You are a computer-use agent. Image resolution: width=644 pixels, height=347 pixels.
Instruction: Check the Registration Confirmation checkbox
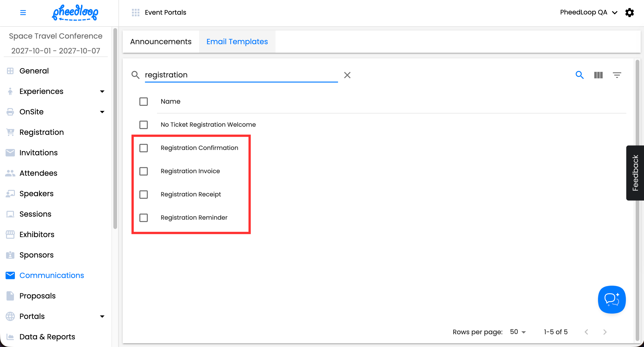[x=144, y=148]
